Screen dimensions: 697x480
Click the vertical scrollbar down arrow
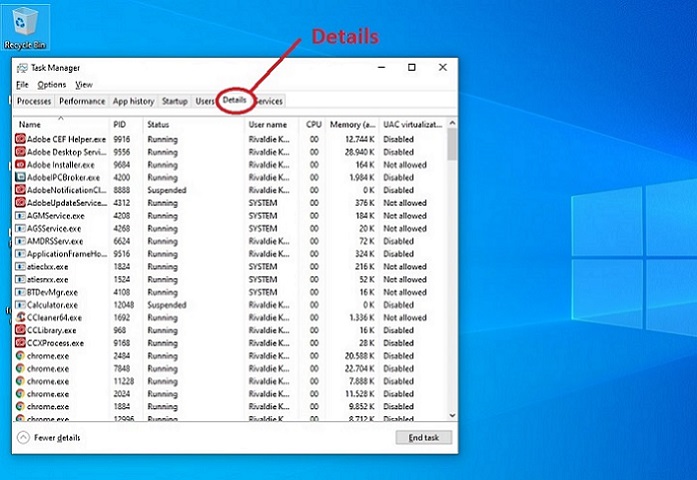coord(453,415)
